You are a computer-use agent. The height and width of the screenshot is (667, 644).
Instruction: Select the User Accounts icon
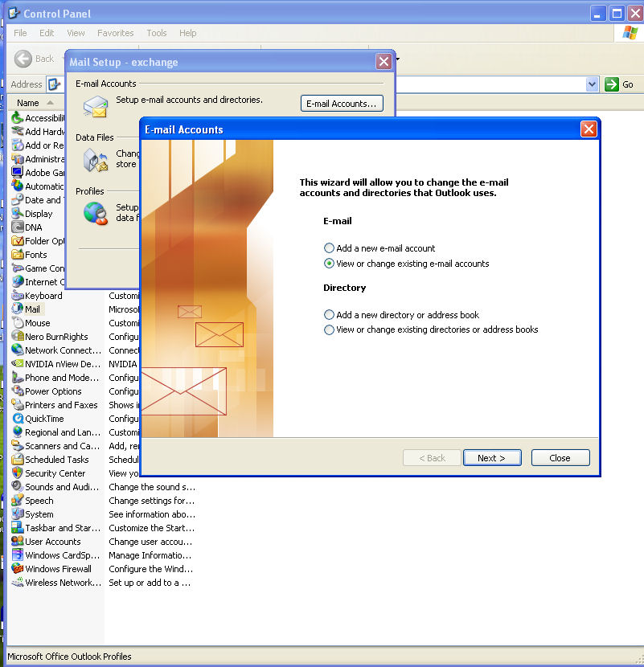pos(18,541)
